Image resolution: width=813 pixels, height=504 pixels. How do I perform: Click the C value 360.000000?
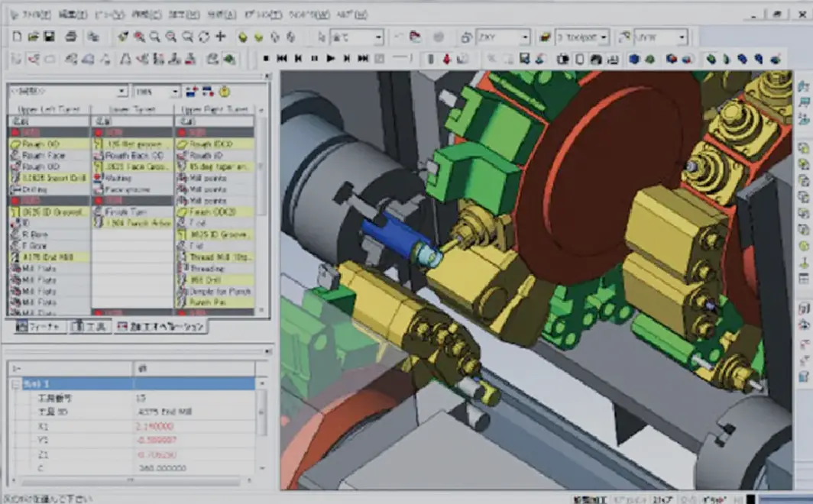pos(162,468)
